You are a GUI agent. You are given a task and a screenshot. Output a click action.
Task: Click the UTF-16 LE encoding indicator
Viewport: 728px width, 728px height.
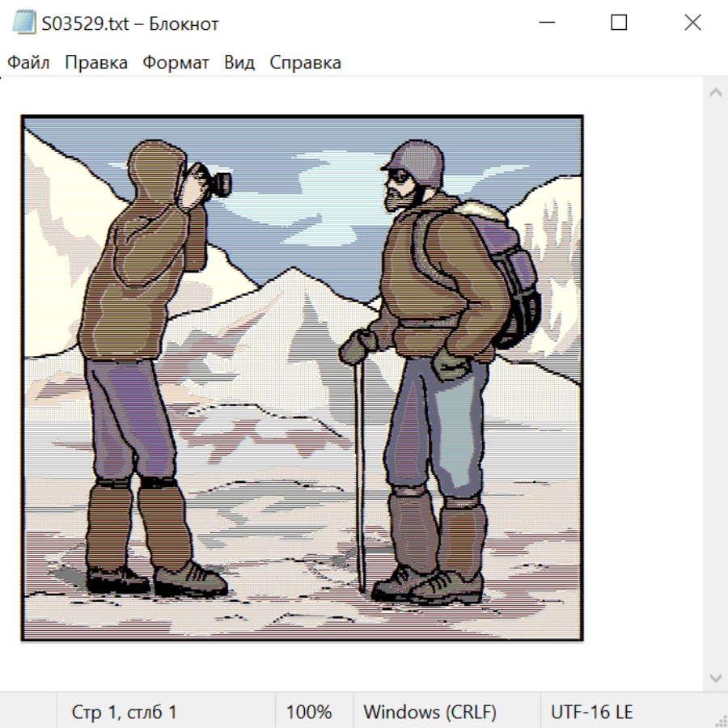[592, 713]
